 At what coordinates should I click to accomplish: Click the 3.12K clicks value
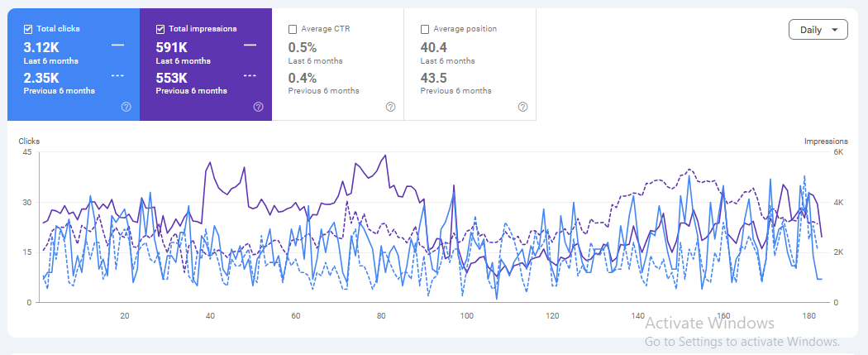41,46
